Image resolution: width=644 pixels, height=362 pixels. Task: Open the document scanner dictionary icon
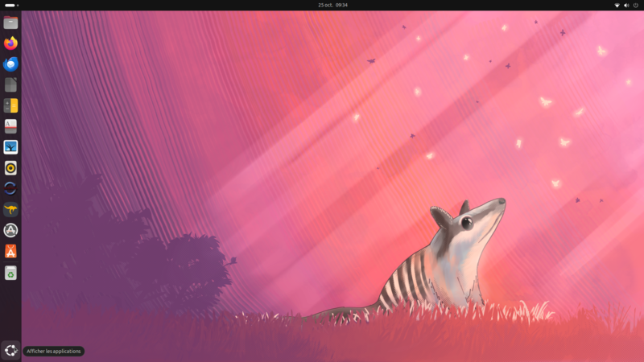pyautogui.click(x=10, y=126)
